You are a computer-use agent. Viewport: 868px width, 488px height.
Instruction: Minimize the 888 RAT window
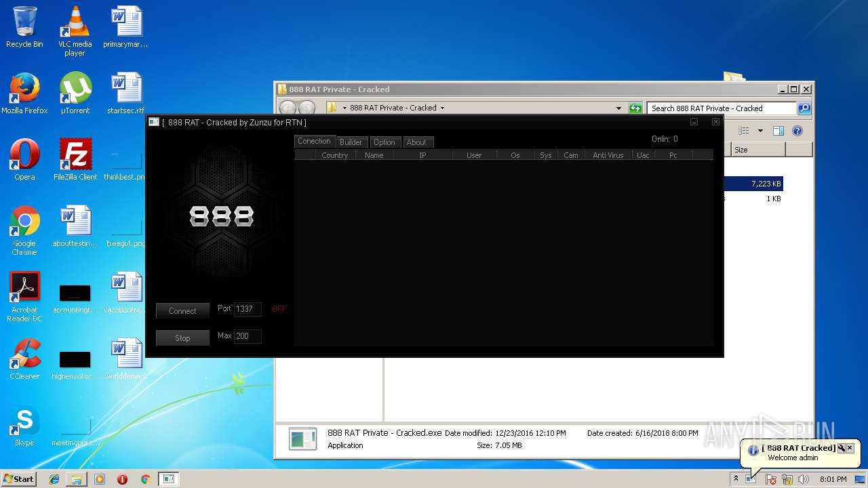pos(694,122)
